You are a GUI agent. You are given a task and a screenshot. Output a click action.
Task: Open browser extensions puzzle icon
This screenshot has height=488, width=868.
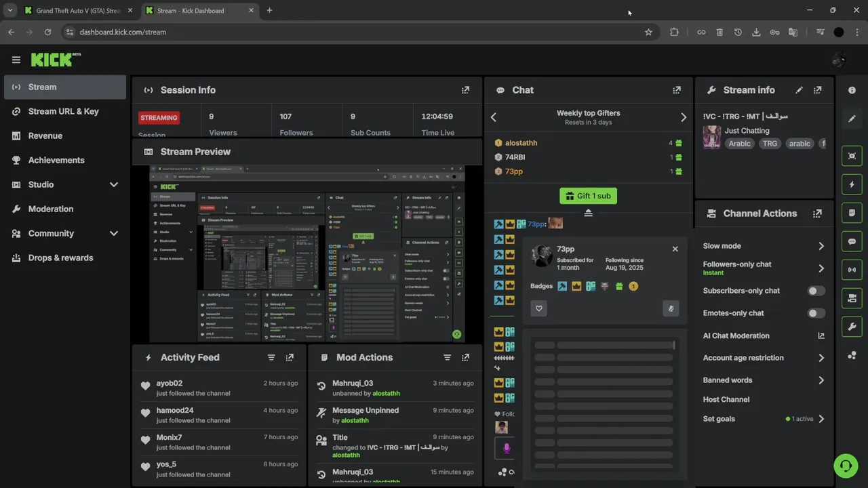(x=674, y=32)
